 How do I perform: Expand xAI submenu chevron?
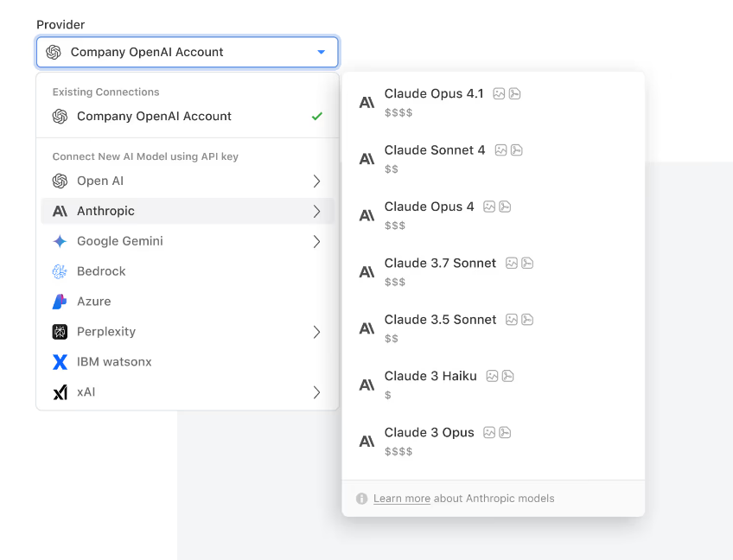click(x=316, y=392)
